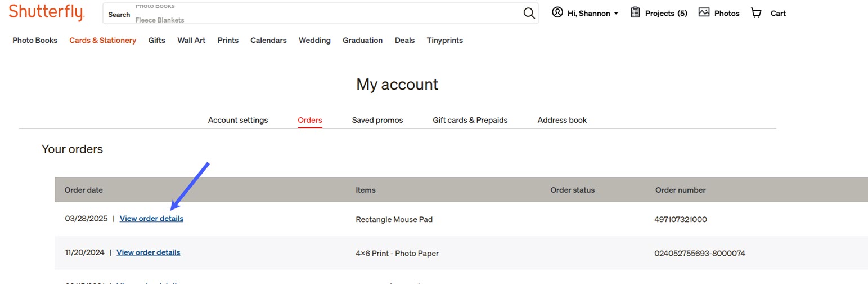Viewport: 868px width, 284px height.
Task: Click order number 024052755693-8000074
Action: click(700, 253)
